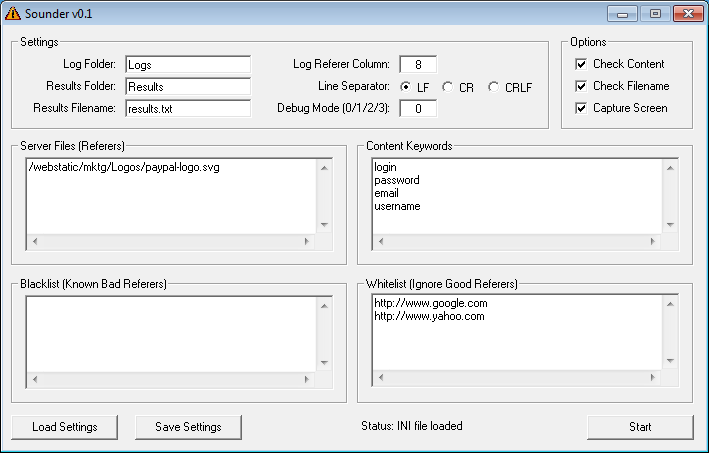Click the Load Settings button

65,427
